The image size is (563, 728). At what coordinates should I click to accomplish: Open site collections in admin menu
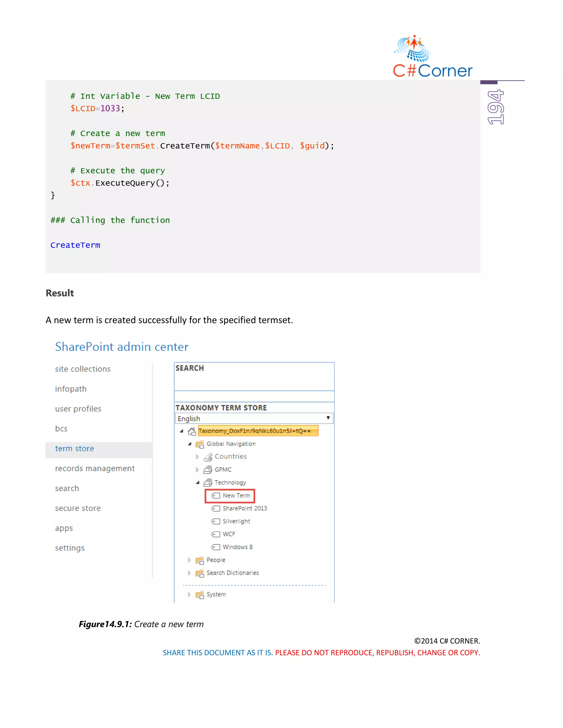[83, 369]
